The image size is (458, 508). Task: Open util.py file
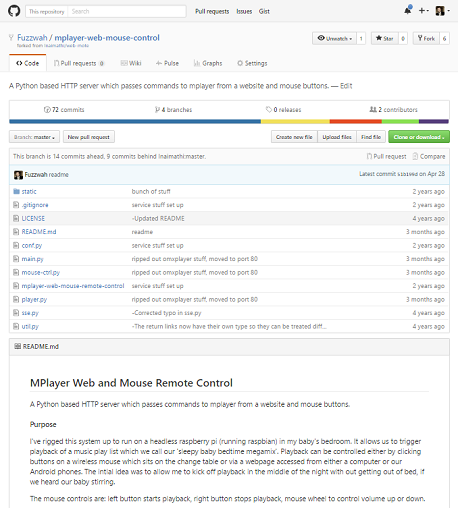tap(30, 326)
